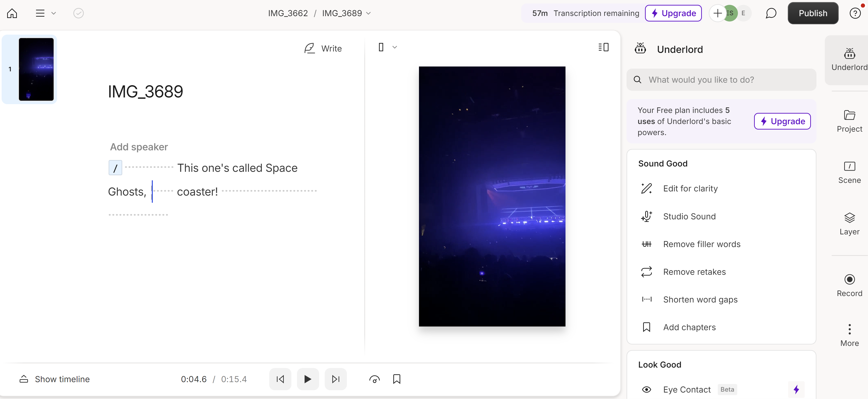Click the help question mark icon
Viewport: 868px width, 399px height.
[x=855, y=13]
